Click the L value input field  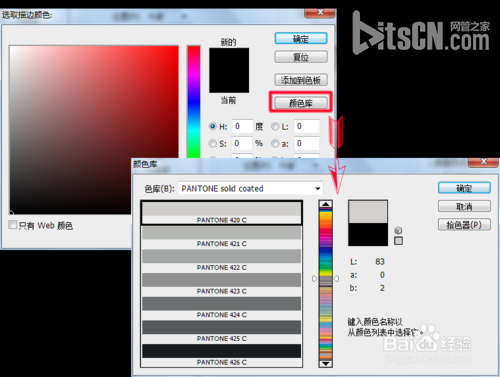coord(307,126)
